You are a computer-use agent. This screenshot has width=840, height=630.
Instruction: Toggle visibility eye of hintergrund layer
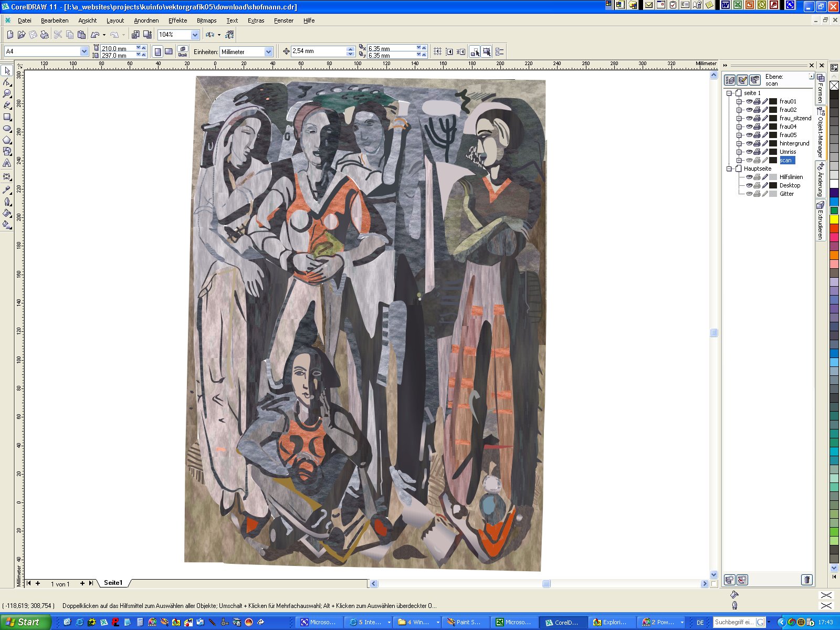(x=749, y=143)
